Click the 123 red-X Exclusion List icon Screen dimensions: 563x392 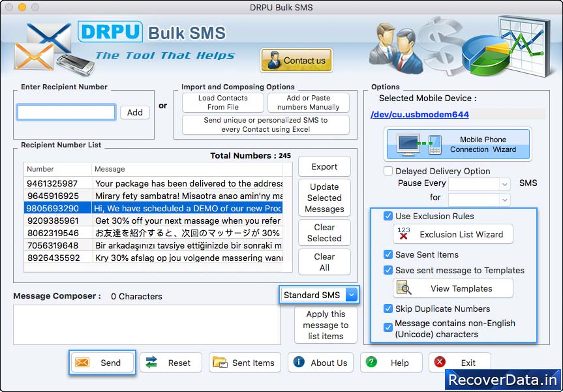(x=404, y=234)
